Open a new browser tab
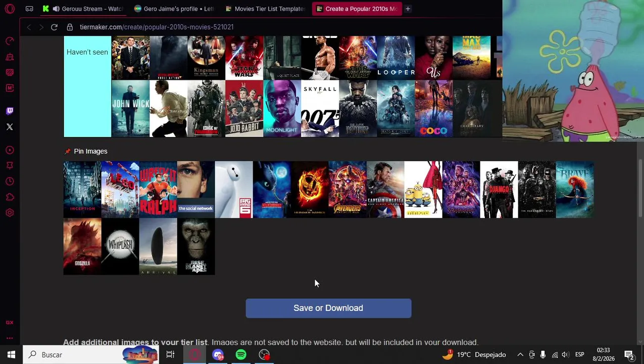This screenshot has width=644, height=364. (408, 9)
